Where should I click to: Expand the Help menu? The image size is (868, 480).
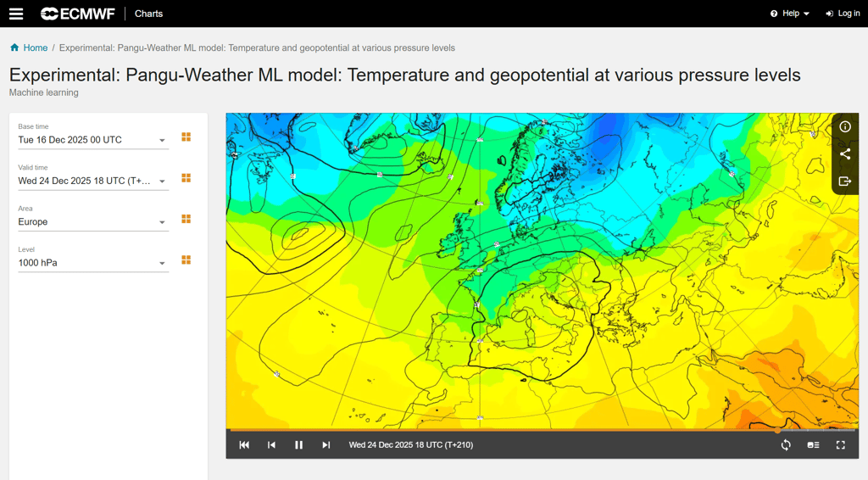(x=790, y=14)
